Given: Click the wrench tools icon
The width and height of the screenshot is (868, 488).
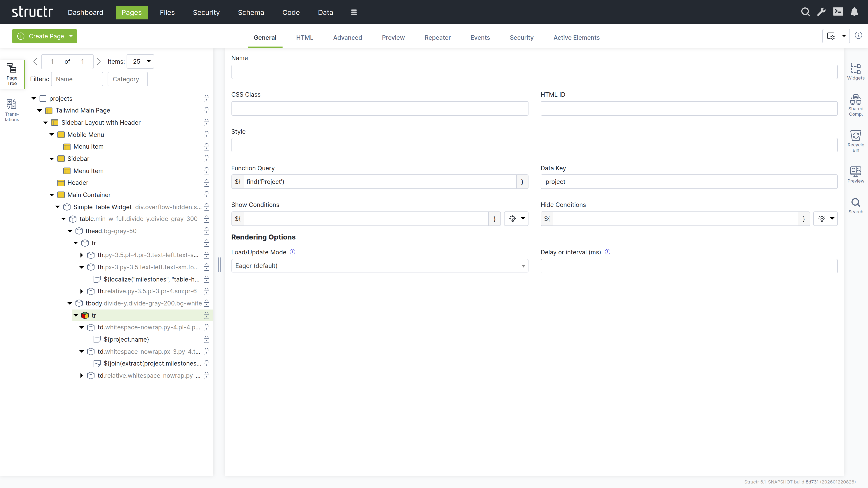Looking at the screenshot, I should click(821, 12).
